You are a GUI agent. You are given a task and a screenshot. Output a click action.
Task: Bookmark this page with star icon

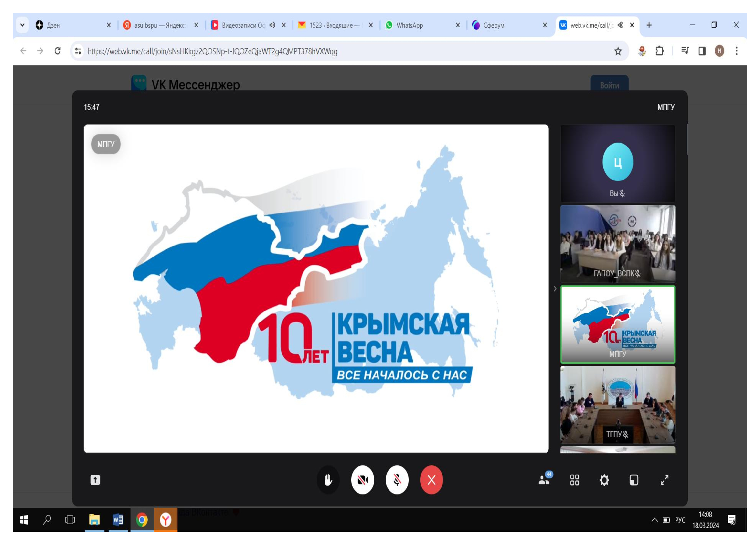(x=618, y=51)
